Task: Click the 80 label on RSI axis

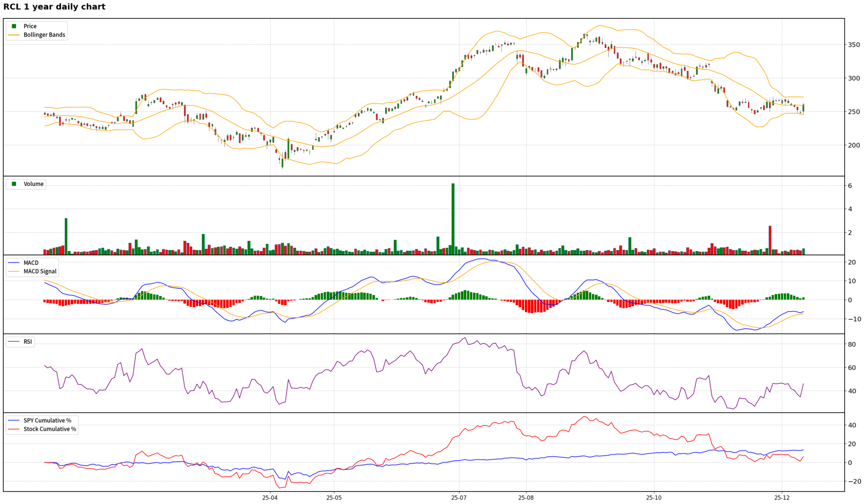Action: [x=851, y=344]
